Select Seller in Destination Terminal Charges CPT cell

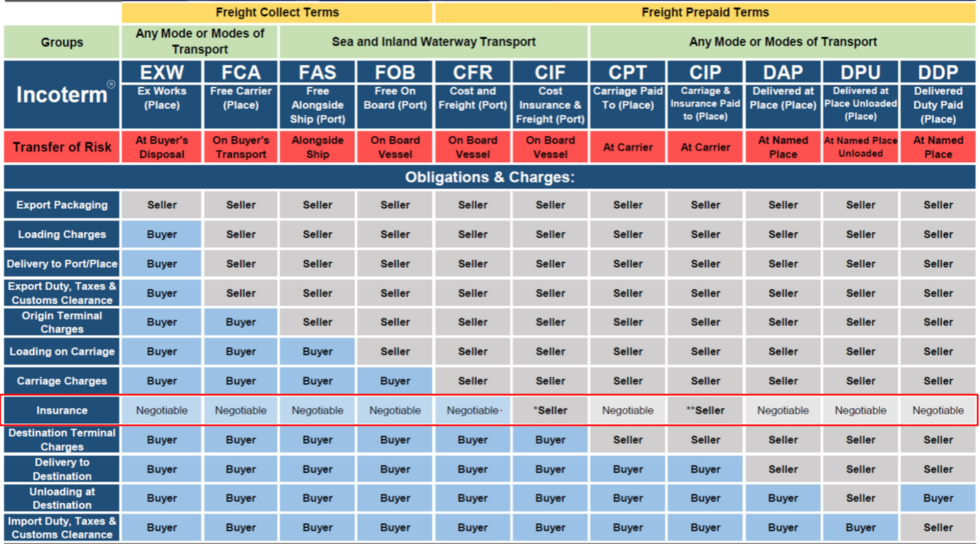click(x=628, y=440)
